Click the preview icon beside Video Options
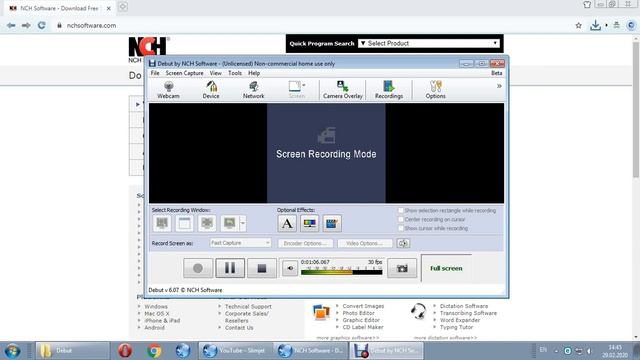This screenshot has height=360, width=640. tap(403, 243)
